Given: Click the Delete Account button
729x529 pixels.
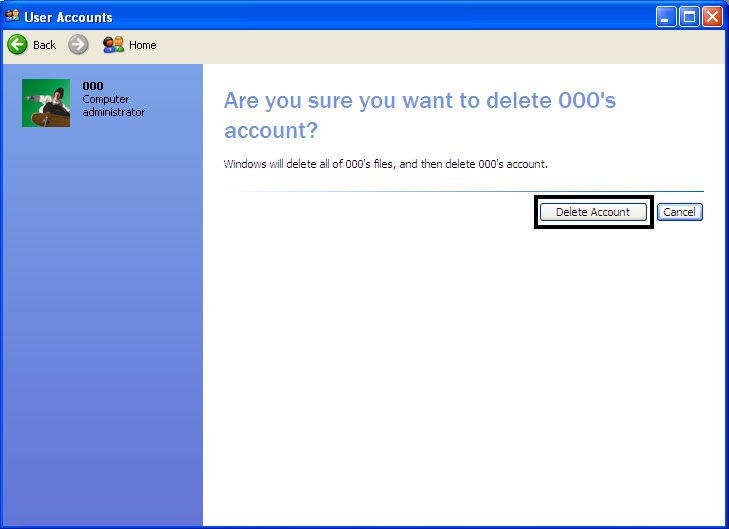Looking at the screenshot, I should (x=593, y=212).
